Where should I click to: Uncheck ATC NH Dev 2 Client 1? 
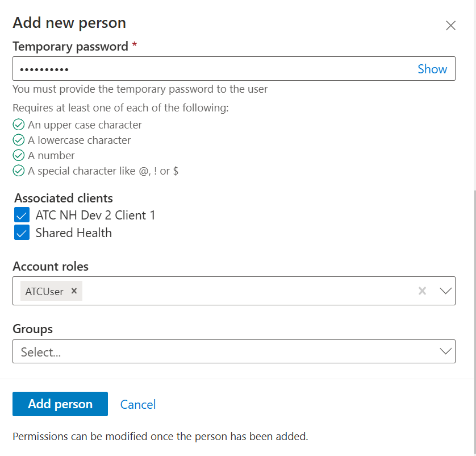pos(21,215)
